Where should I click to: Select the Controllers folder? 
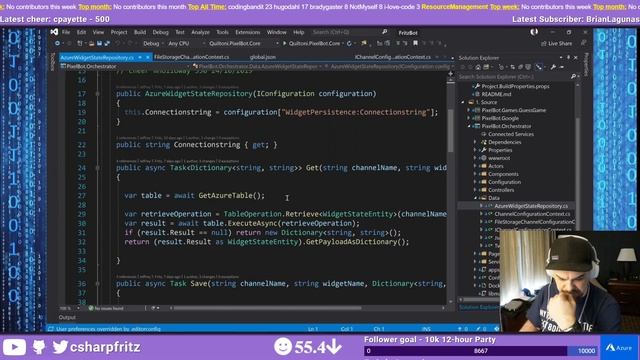501,190
